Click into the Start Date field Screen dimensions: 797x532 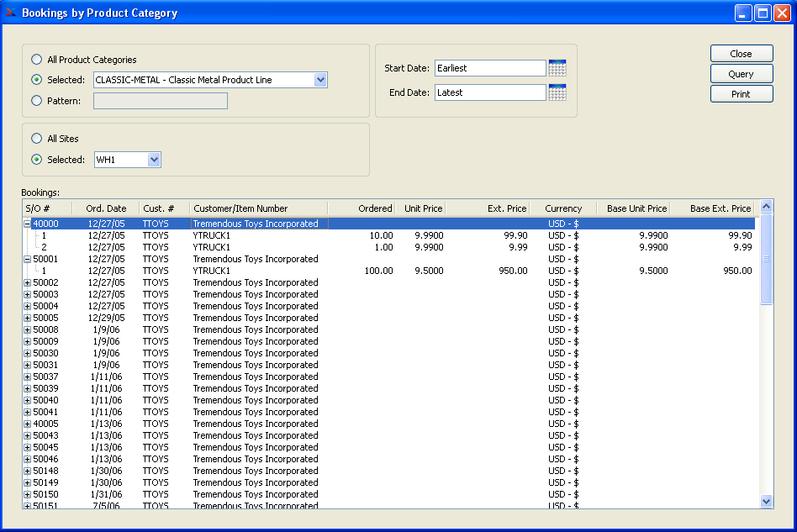pos(489,68)
